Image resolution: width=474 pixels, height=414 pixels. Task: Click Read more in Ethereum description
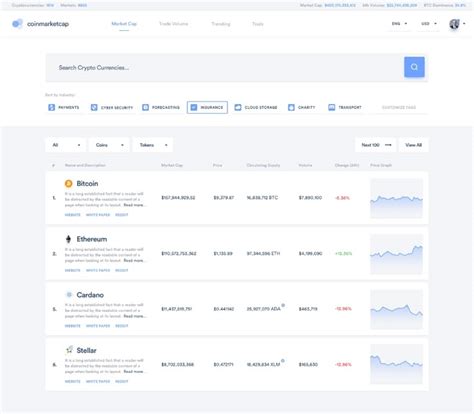point(134,260)
